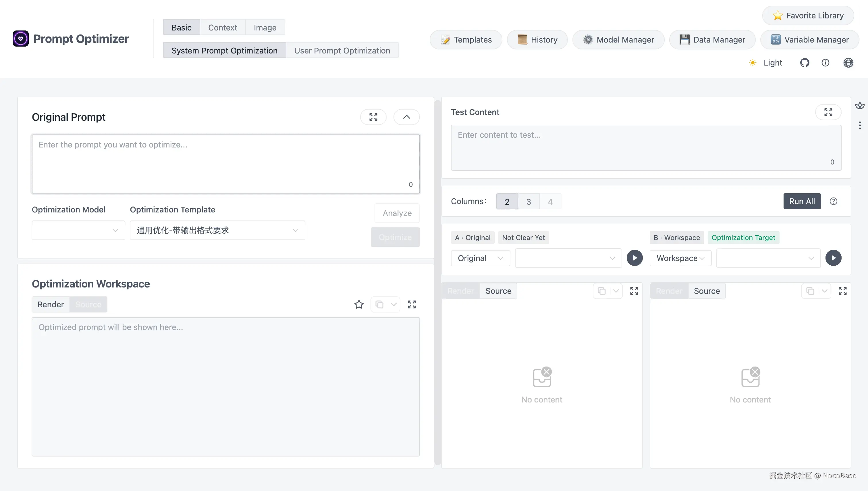Switch to the Context tab
Viewport: 868px width, 491px height.
click(x=222, y=27)
